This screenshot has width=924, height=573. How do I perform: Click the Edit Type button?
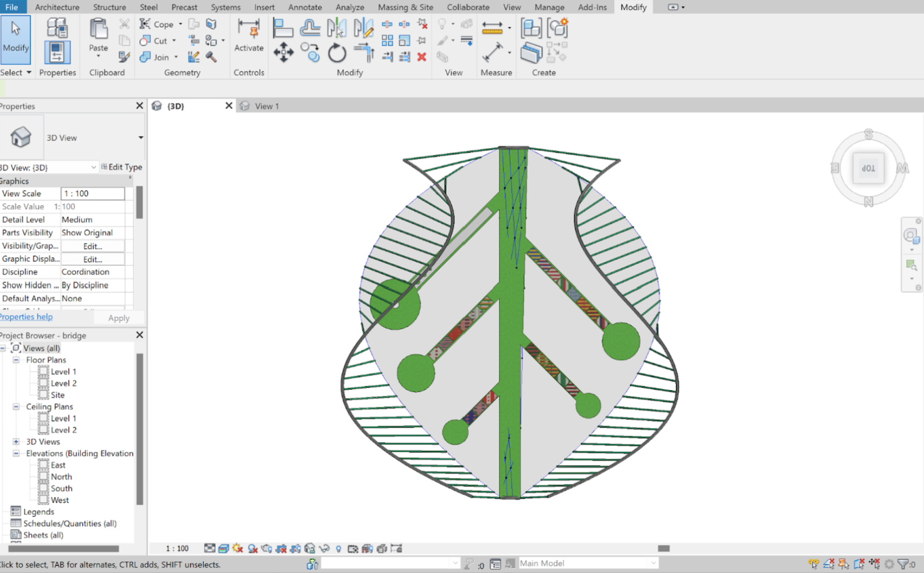(x=122, y=167)
